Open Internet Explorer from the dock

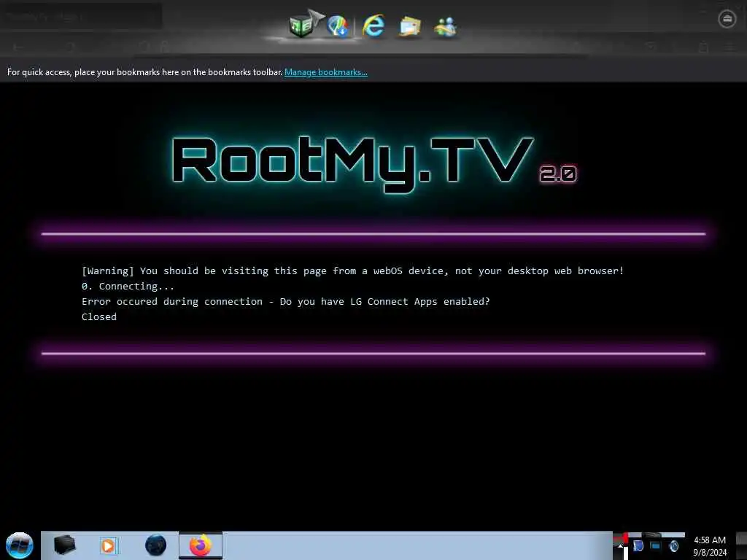373,26
